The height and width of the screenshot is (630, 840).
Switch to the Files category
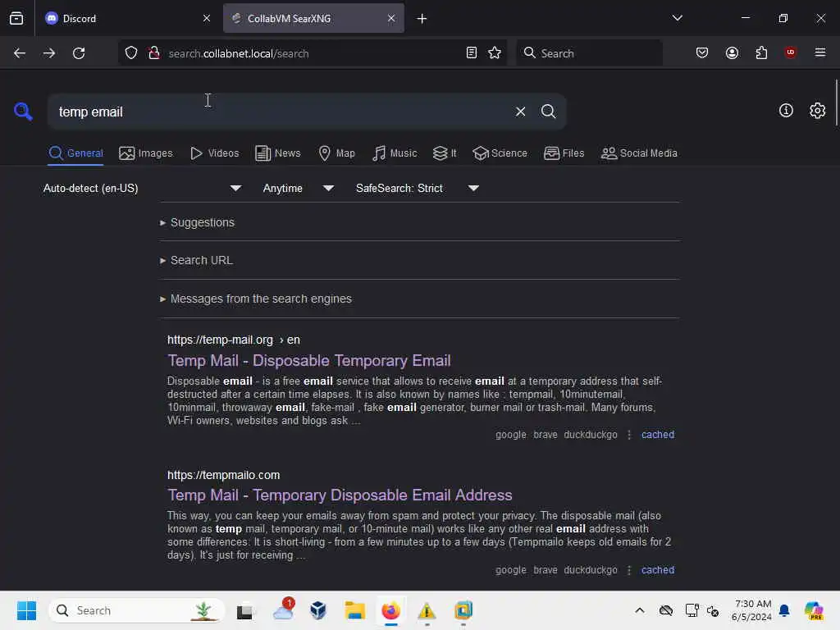click(564, 153)
